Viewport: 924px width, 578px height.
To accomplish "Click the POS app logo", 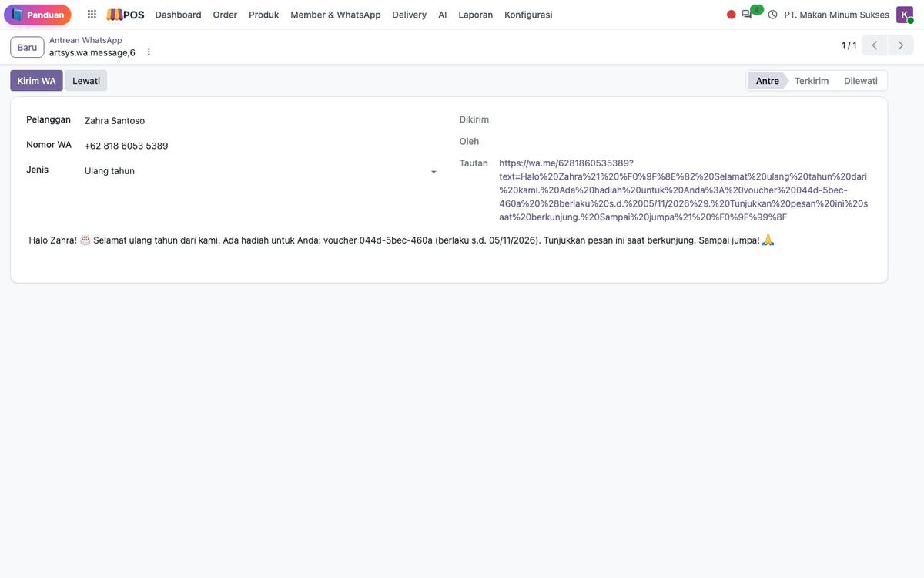I will pos(126,15).
